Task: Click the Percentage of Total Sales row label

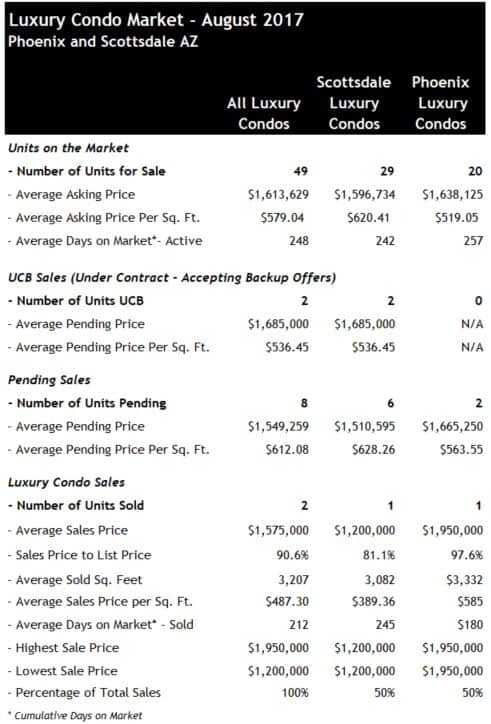Action: (85, 693)
